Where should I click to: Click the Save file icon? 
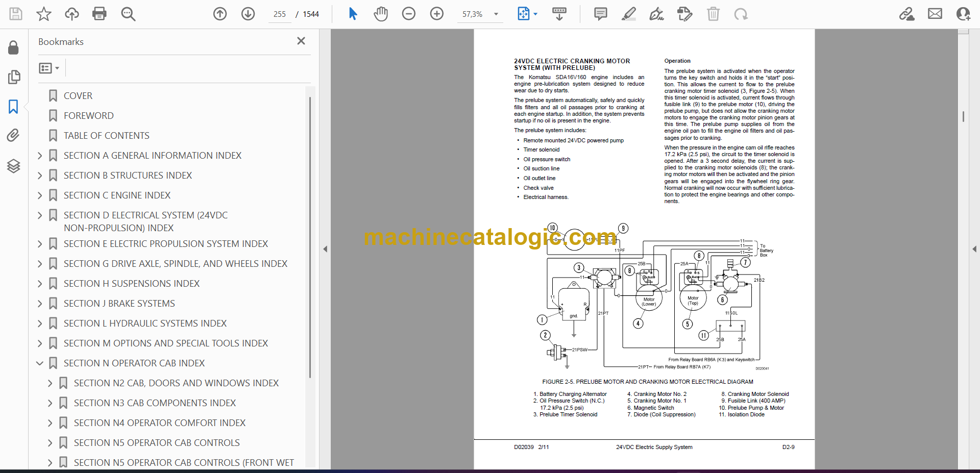[x=16, y=14]
